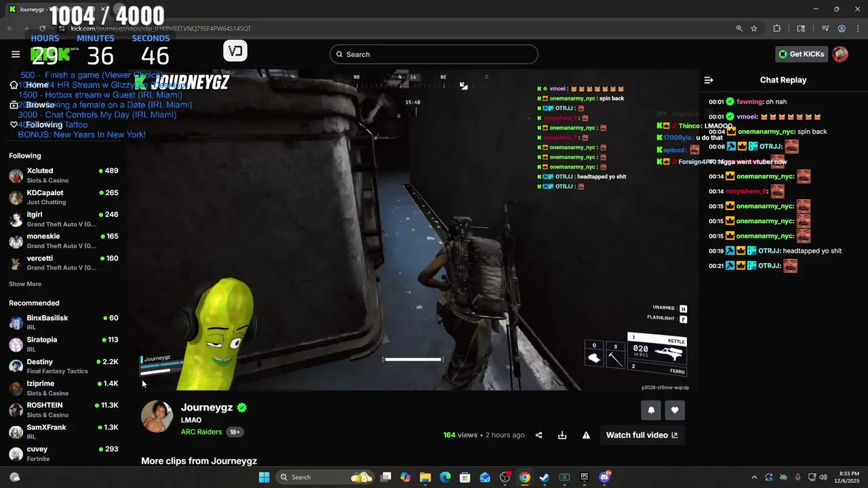The image size is (868, 488).
Task: Open Iziprime in Recommended list
Action: pyautogui.click(x=64, y=388)
